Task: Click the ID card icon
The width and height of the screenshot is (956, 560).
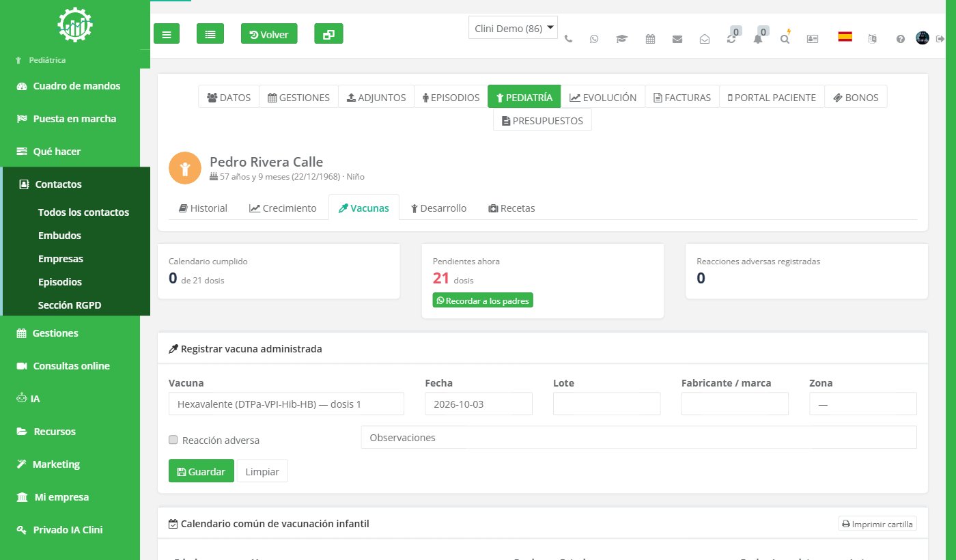Action: [813, 39]
